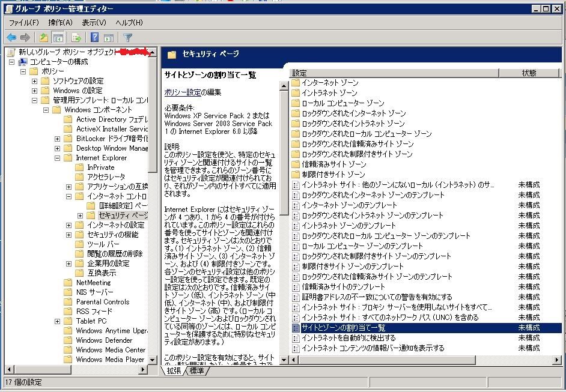This screenshot has width=566, height=392.
Task: Click description pane scroll up arrow
Action: 284,86
